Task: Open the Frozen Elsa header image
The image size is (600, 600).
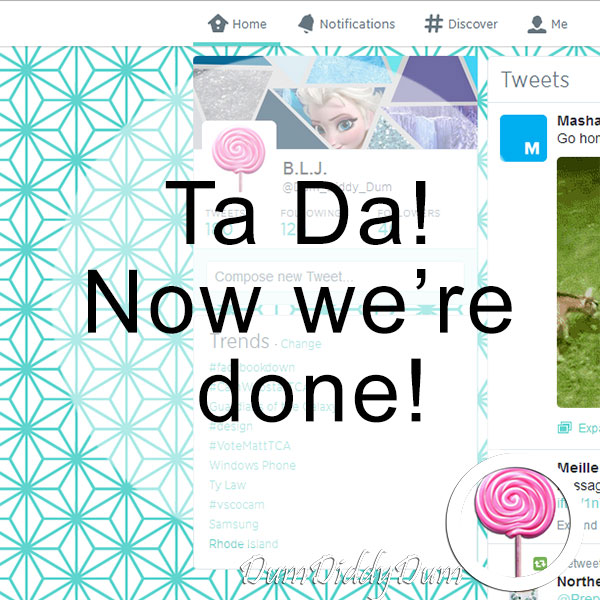Action: click(x=335, y=102)
